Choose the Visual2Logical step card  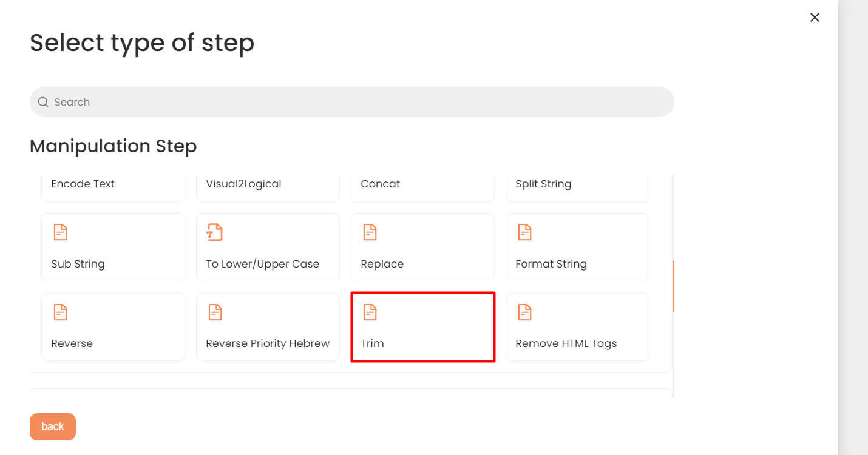[x=268, y=188]
